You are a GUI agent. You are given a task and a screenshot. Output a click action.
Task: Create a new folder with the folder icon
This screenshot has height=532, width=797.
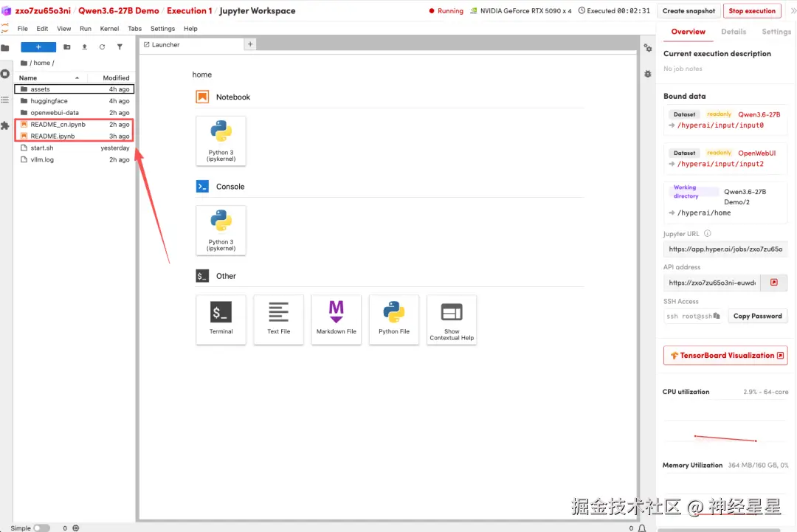(x=66, y=46)
